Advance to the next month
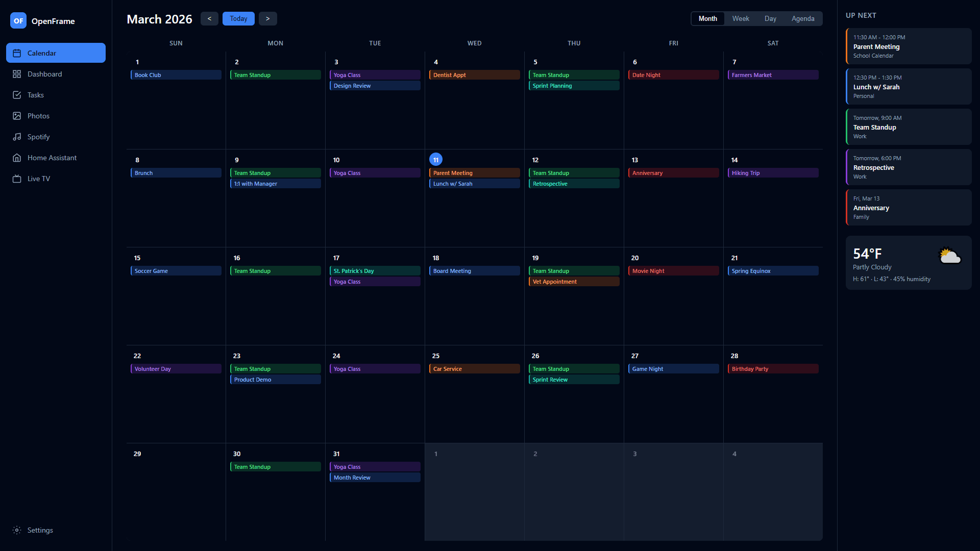980x551 pixels. pyautogui.click(x=267, y=18)
